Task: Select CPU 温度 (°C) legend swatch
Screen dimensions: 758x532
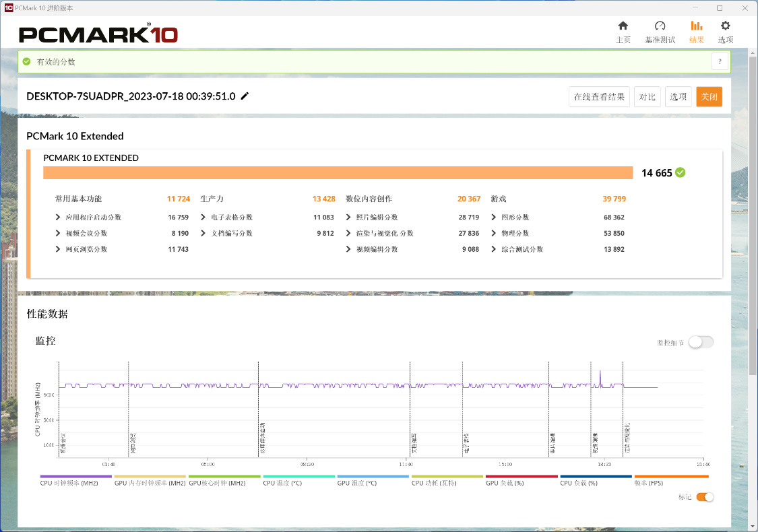Action: point(298,476)
